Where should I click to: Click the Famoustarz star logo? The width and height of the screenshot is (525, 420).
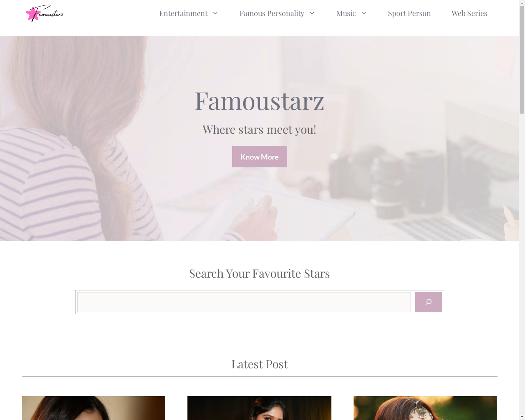click(x=44, y=14)
